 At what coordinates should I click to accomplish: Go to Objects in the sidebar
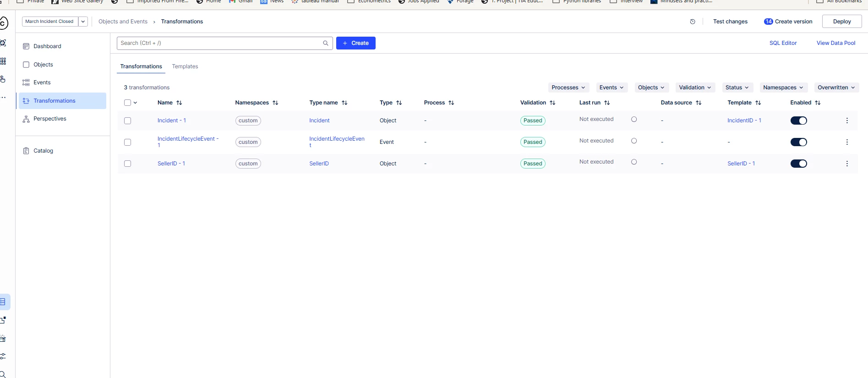coord(62,65)
